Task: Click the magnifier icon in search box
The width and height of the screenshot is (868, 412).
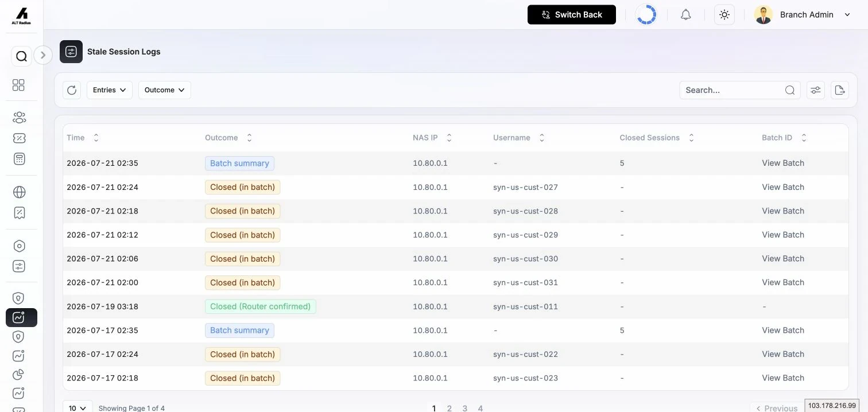Action: click(x=790, y=90)
